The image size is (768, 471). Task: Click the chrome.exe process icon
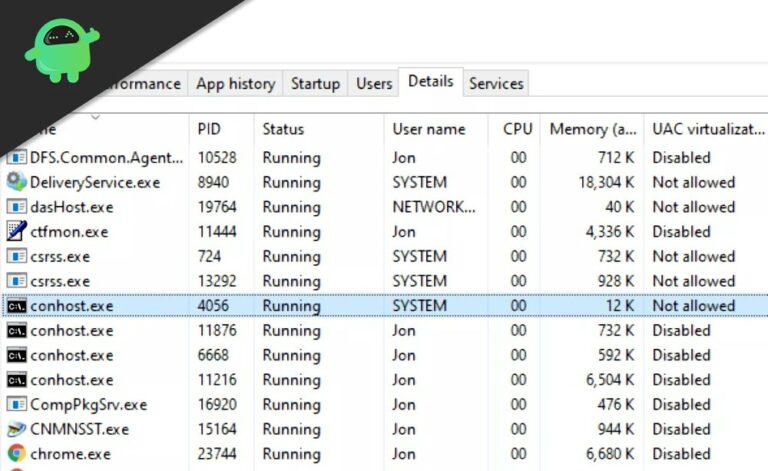coord(16,454)
